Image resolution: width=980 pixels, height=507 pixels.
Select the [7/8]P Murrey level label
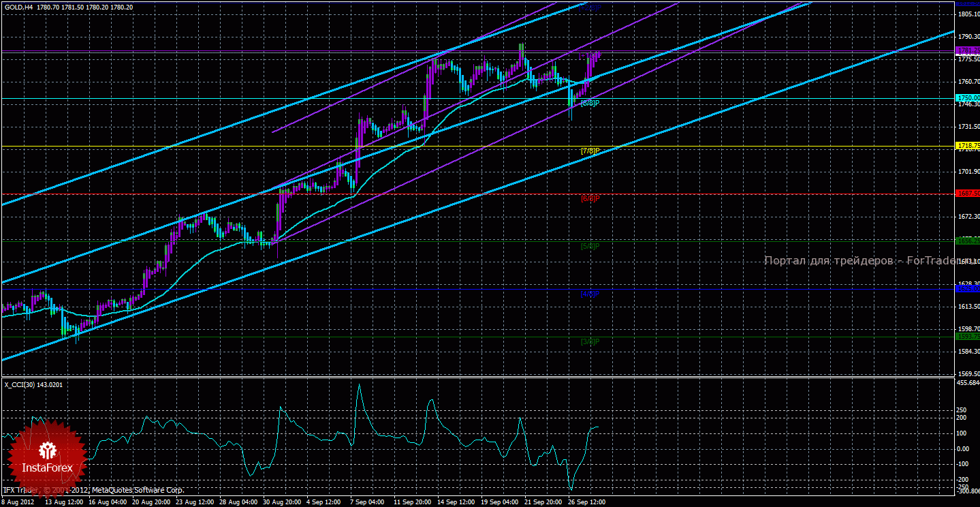pos(590,151)
